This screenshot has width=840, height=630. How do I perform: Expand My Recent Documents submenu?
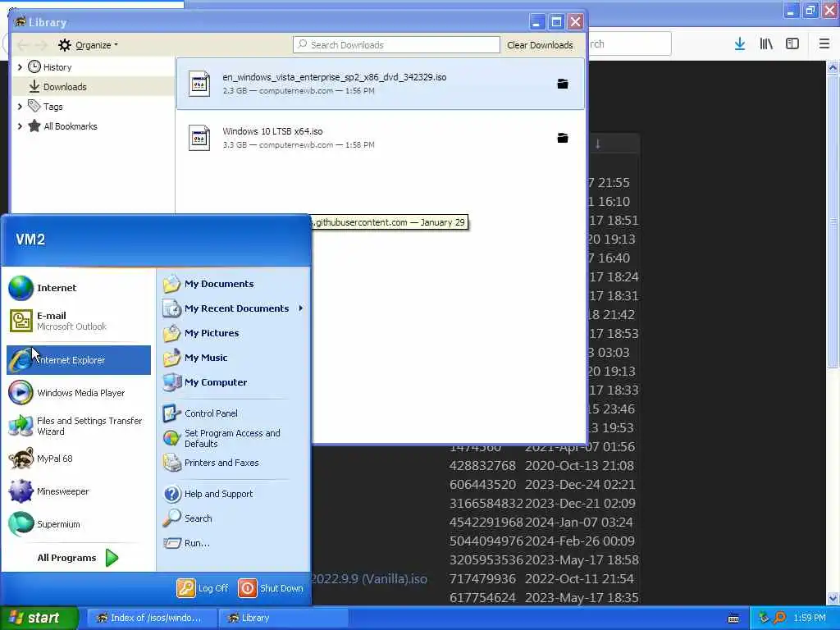[234, 308]
